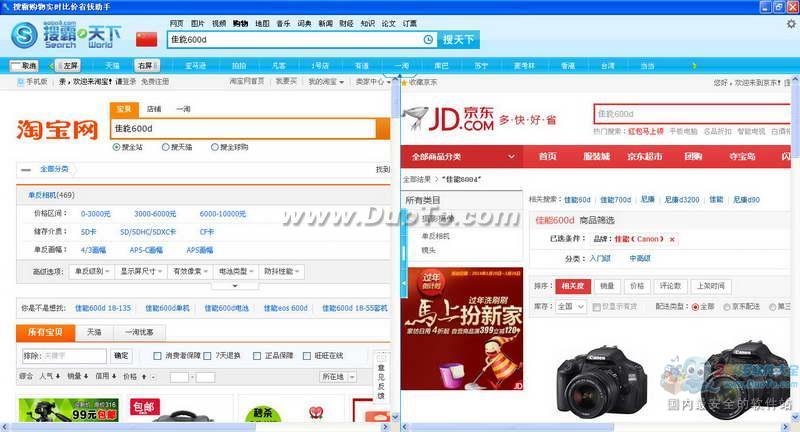Viewport: 800px width, 432px height.
Task: Click the Sobar round S logo
Action: pos(24,35)
